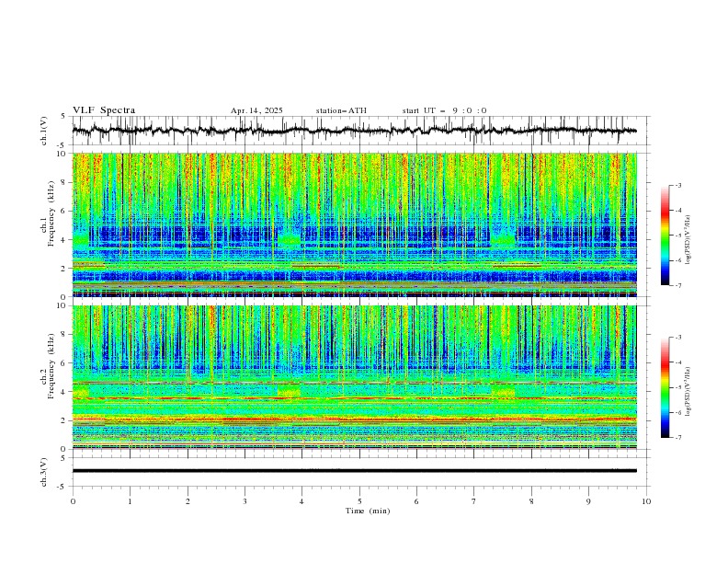Click the 'station=ATH' label

(341, 110)
